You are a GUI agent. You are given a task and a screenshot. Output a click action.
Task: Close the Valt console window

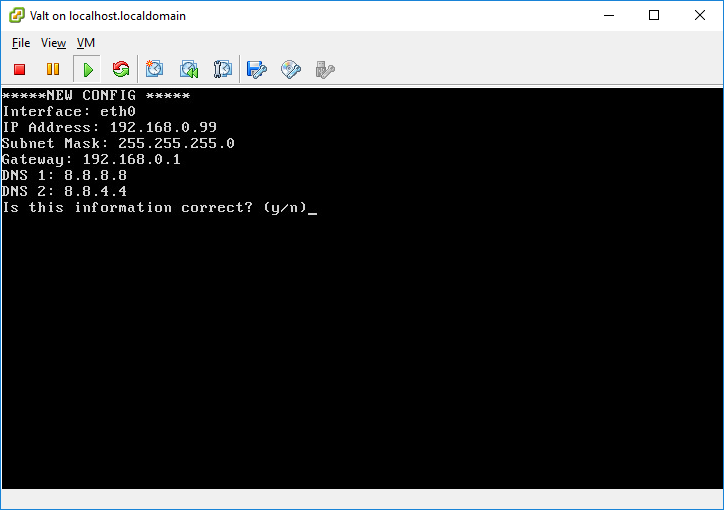tap(700, 15)
